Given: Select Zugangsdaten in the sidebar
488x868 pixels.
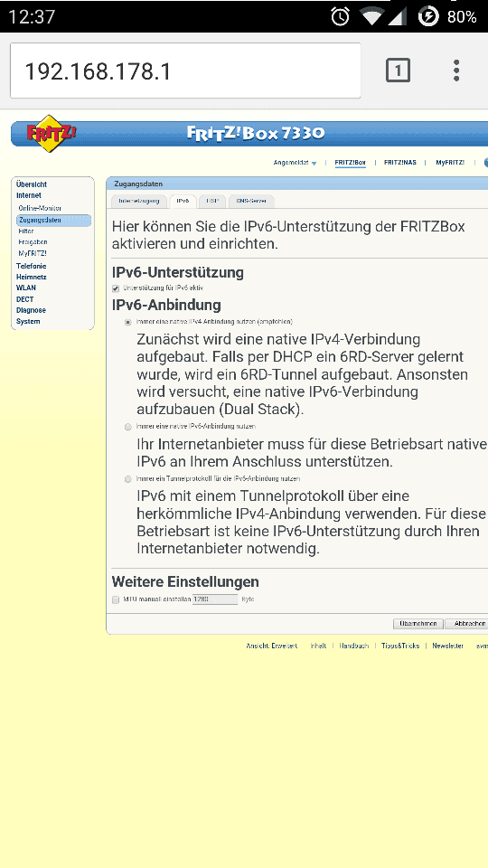Looking at the screenshot, I should pos(53,220).
